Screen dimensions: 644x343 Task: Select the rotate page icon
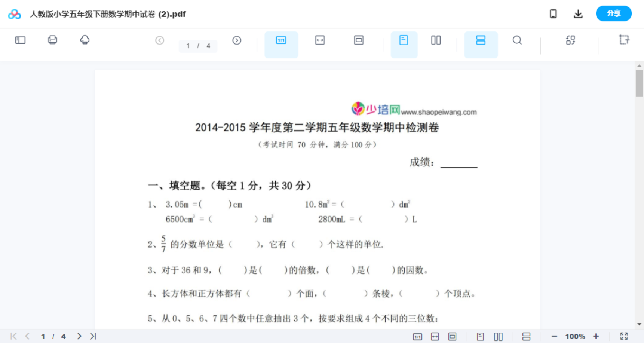pyautogui.click(x=570, y=40)
